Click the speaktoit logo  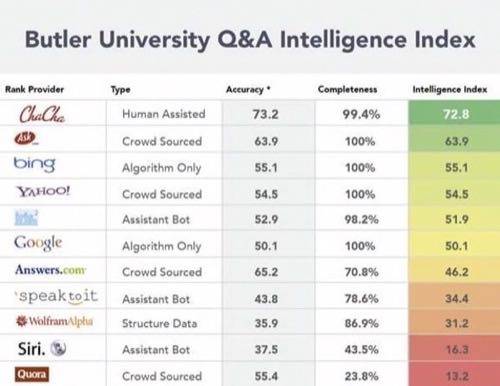coord(57,296)
